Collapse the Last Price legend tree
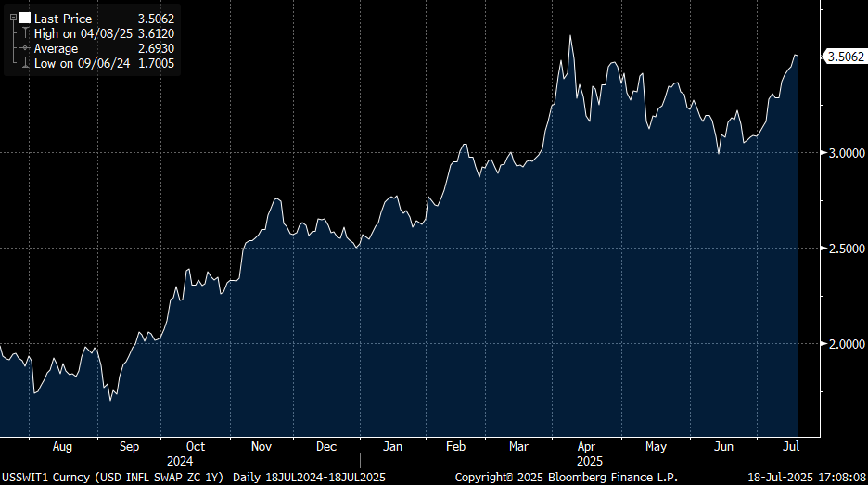Image resolution: width=868 pixels, height=485 pixels. (x=13, y=19)
